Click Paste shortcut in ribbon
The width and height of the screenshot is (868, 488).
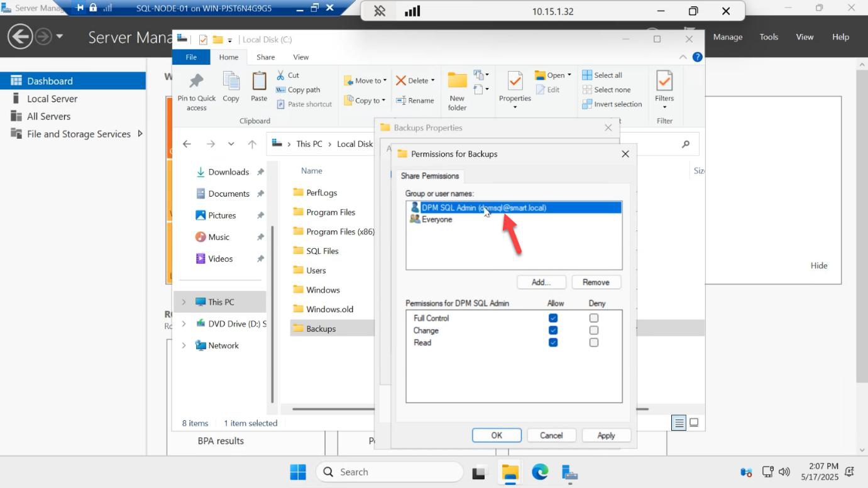coord(304,104)
